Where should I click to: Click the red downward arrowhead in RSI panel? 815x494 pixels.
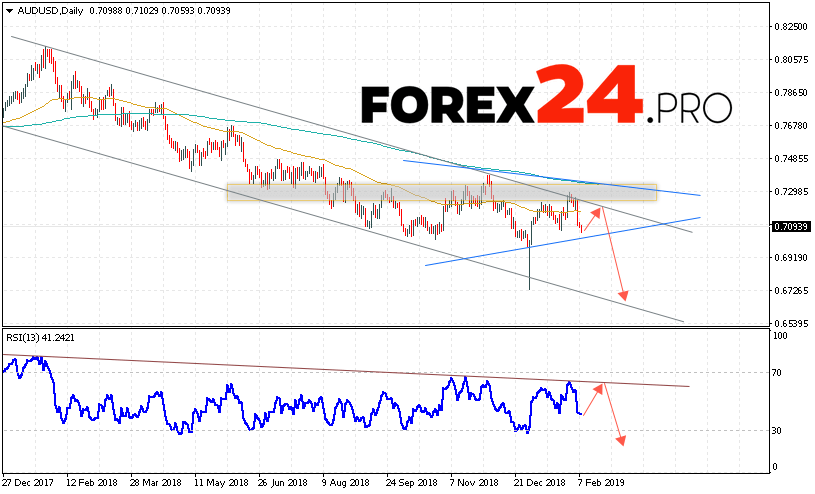pos(622,439)
